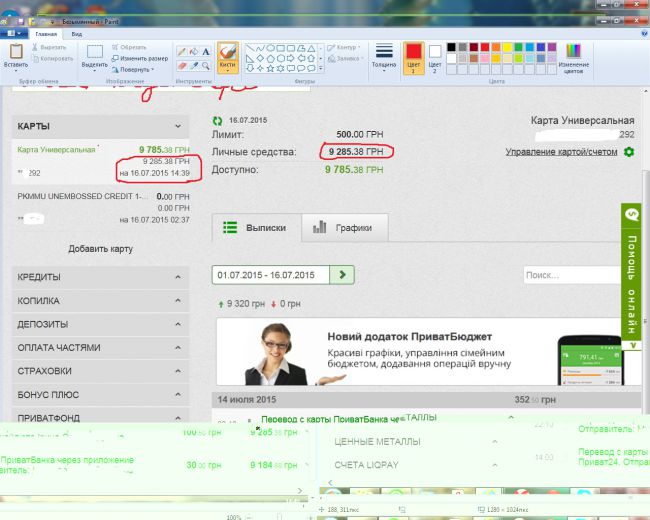Click Изменить размер resize button
The height and width of the screenshot is (520, 650).
[137, 59]
